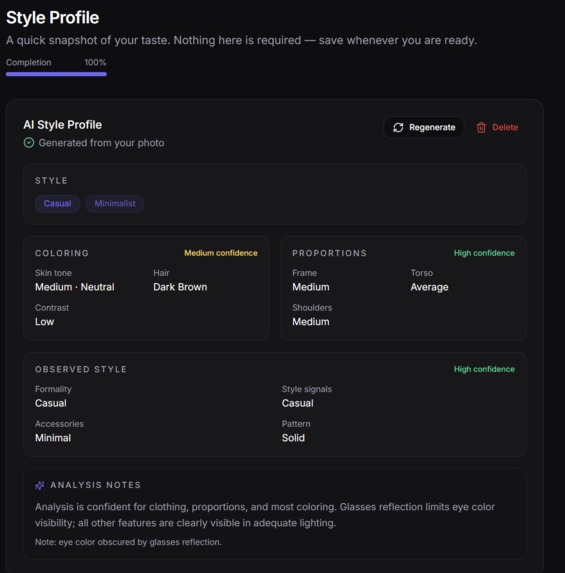Click the circular arrows Regenerate icon
Screen dimensions: 565x573
398,128
